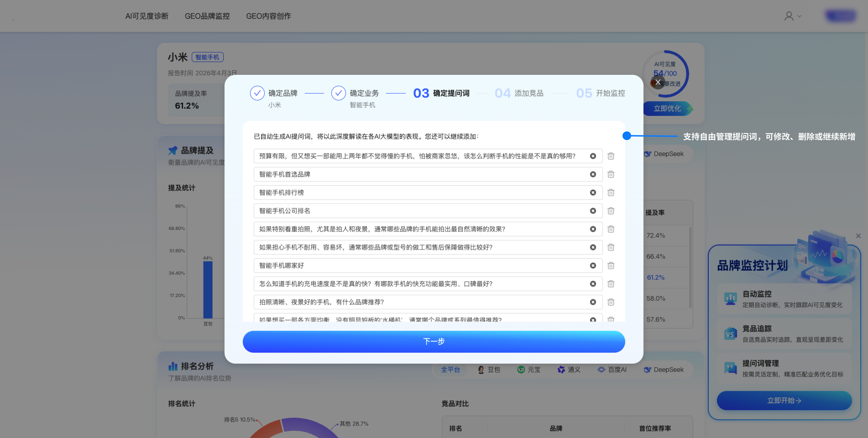Close the setup wizard dialog

[658, 82]
